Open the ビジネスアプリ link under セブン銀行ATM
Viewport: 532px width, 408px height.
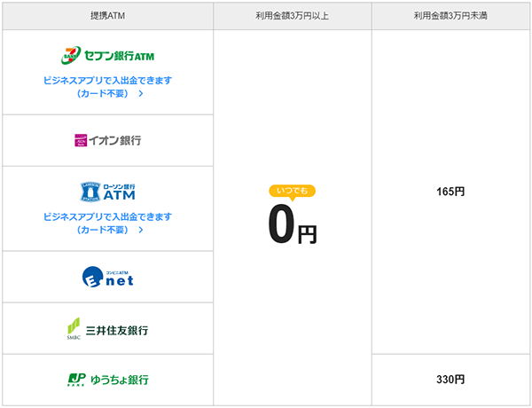tap(107, 87)
